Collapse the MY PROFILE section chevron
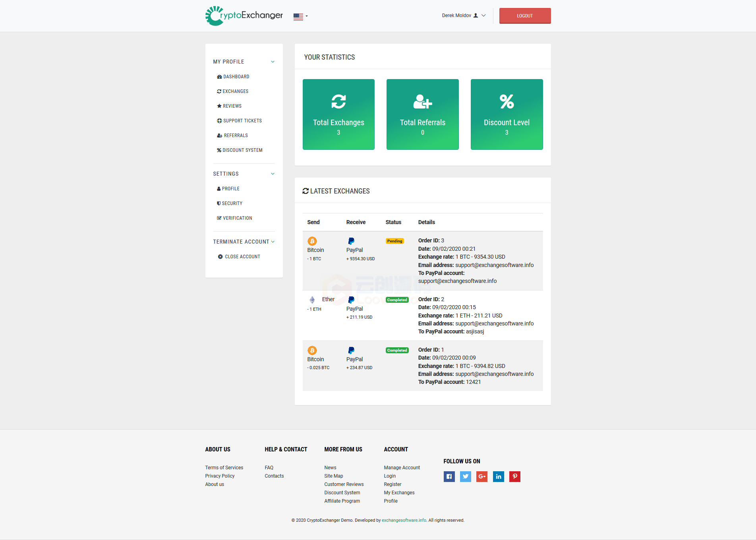 point(273,62)
